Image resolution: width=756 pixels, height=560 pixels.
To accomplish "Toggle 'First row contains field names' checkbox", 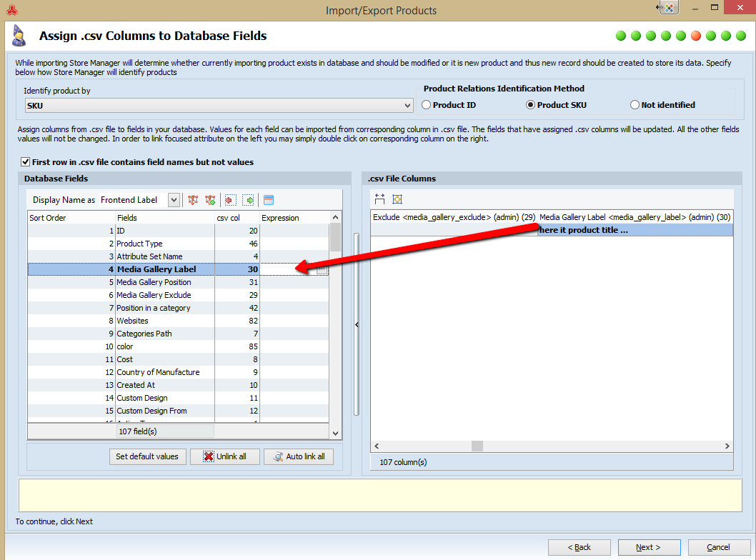I will (26, 162).
